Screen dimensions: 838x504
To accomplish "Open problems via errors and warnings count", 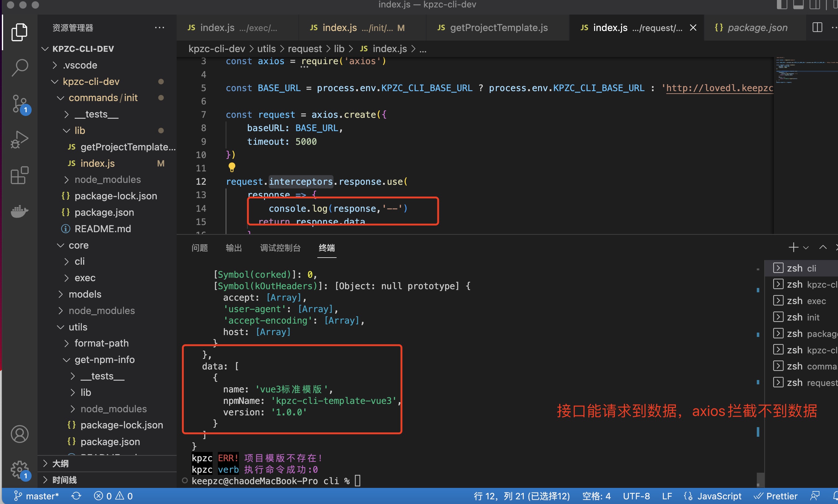I will [113, 496].
